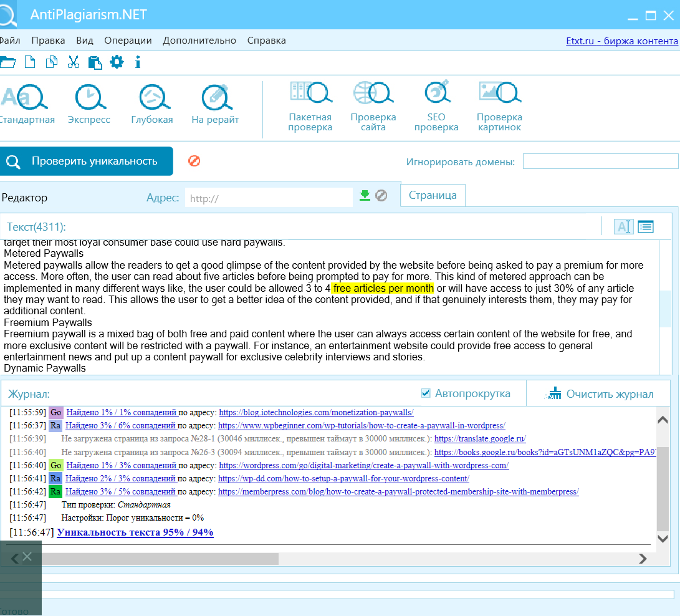Open the Вид menu
The width and height of the screenshot is (680, 616).
click(85, 41)
